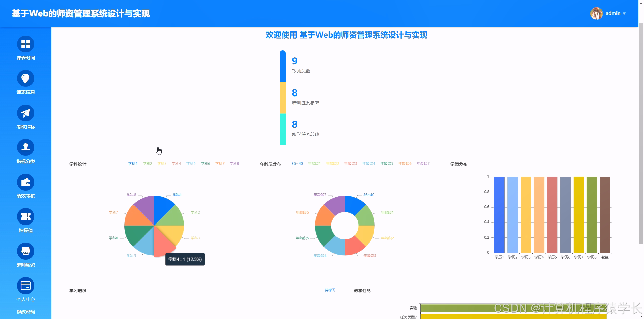Toggle visibility of 36~40 legend item
This screenshot has height=319, width=644.
point(297,163)
